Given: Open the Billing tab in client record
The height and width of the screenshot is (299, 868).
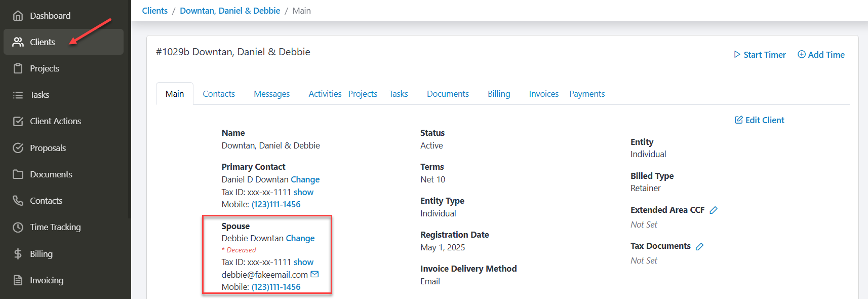Looking at the screenshot, I should [499, 94].
